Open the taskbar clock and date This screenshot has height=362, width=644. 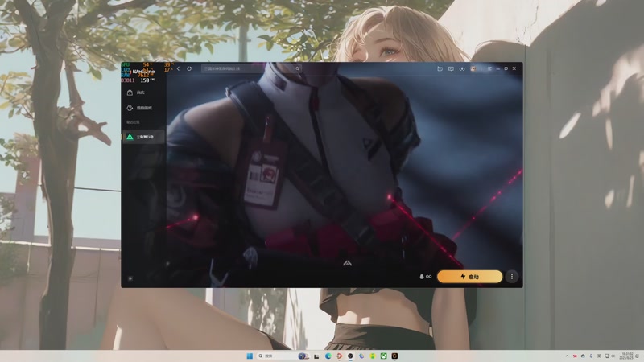tap(627, 356)
